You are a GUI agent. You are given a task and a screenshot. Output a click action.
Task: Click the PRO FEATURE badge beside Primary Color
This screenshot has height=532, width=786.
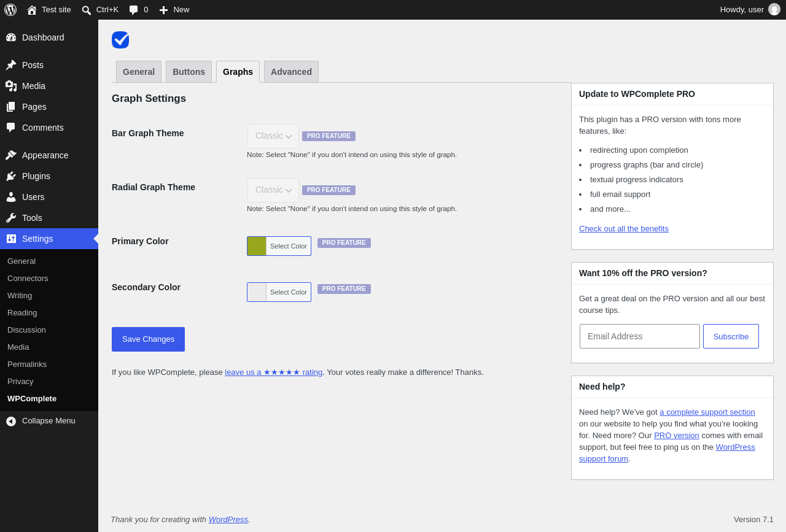tap(344, 243)
